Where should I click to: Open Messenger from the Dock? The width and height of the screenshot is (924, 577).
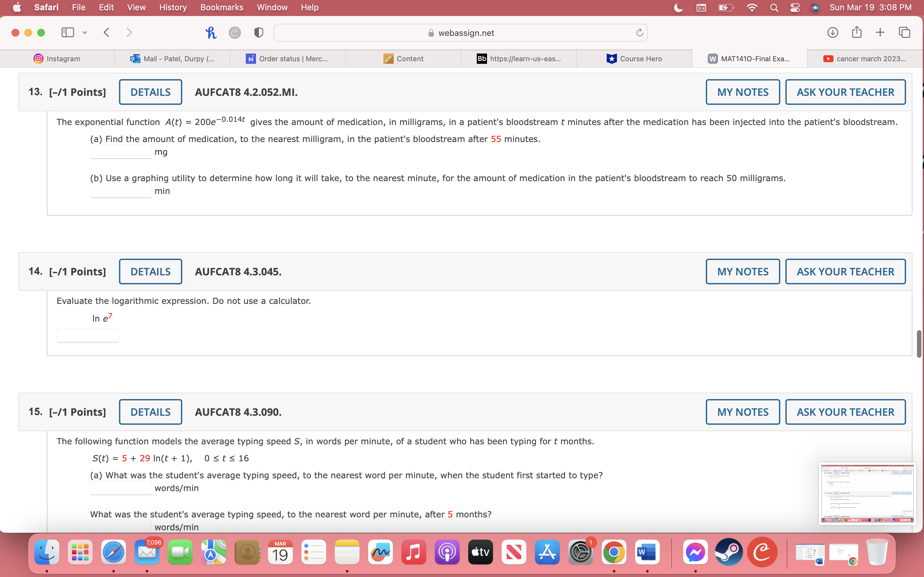[x=696, y=552]
